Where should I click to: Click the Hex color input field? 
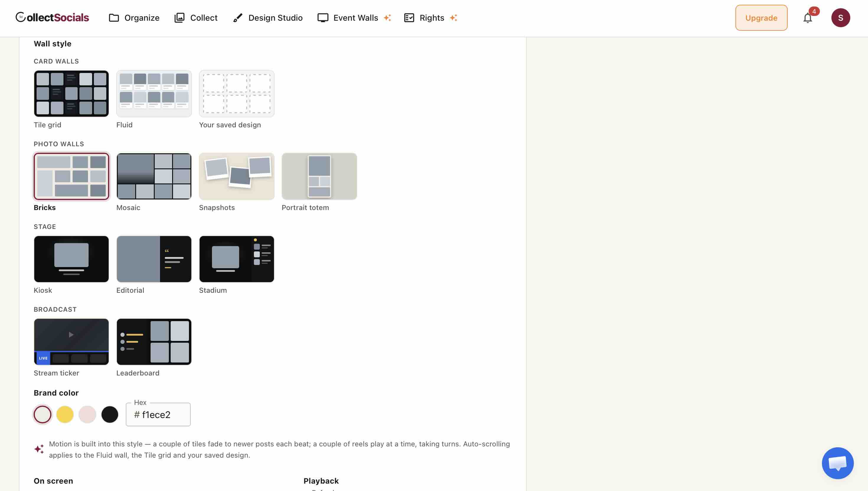point(158,414)
